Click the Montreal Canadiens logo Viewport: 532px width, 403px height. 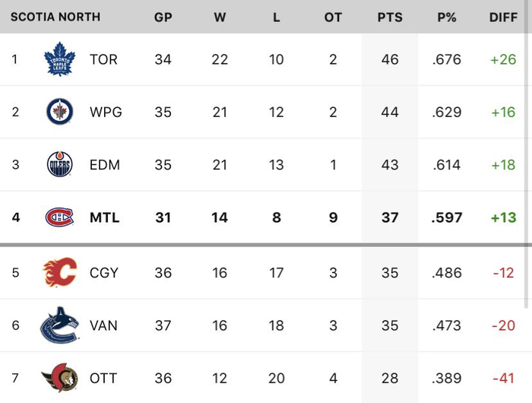pos(59,217)
